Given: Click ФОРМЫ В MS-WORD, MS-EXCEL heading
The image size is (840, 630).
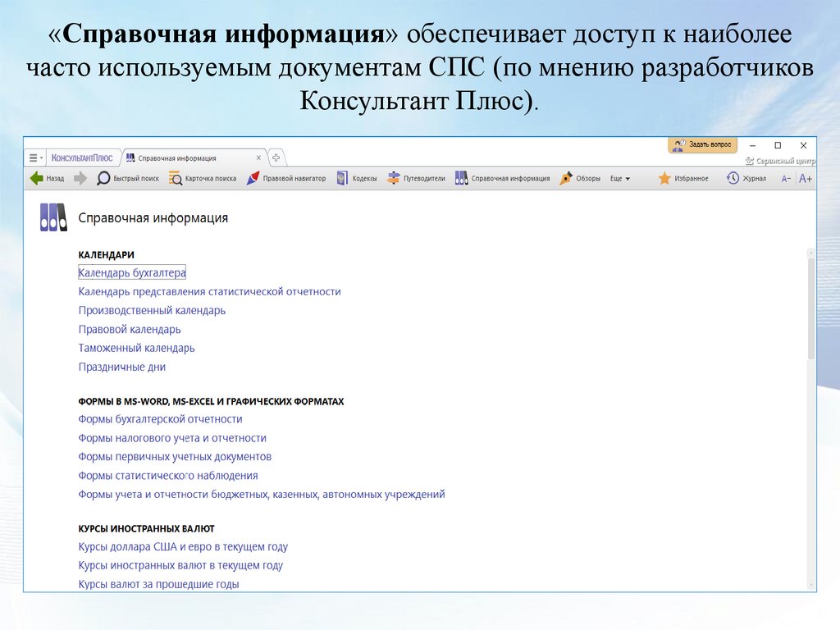Looking at the screenshot, I should (211, 401).
